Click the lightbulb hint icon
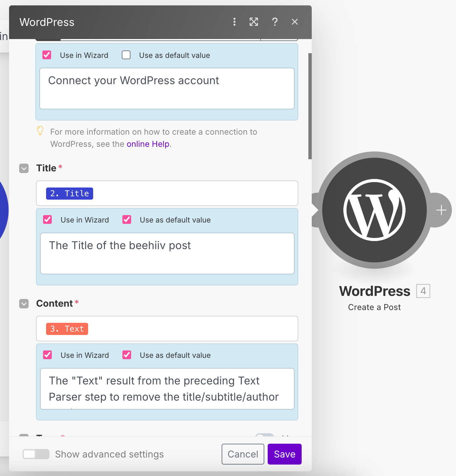Screen dimensions: 456x476 40,131
